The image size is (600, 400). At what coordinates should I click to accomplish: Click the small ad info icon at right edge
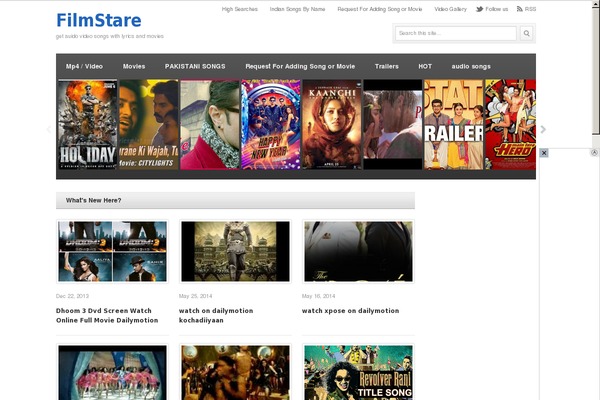[594, 153]
